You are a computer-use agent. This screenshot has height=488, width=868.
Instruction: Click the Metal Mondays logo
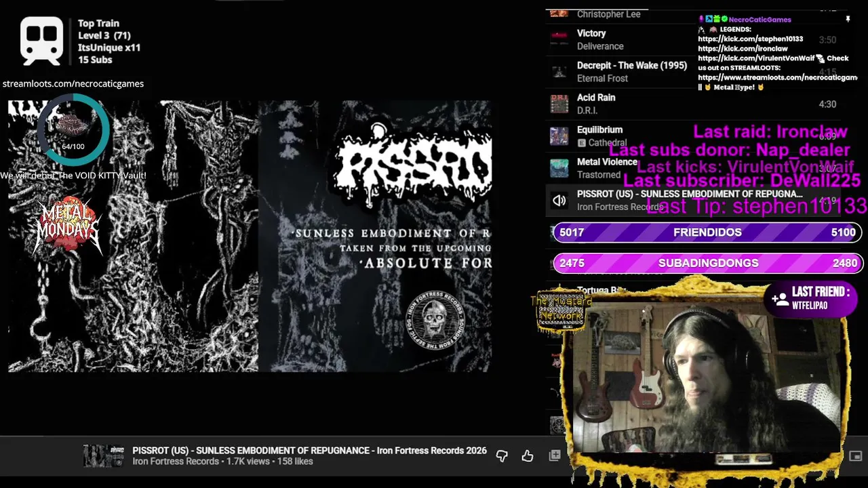[68, 225]
